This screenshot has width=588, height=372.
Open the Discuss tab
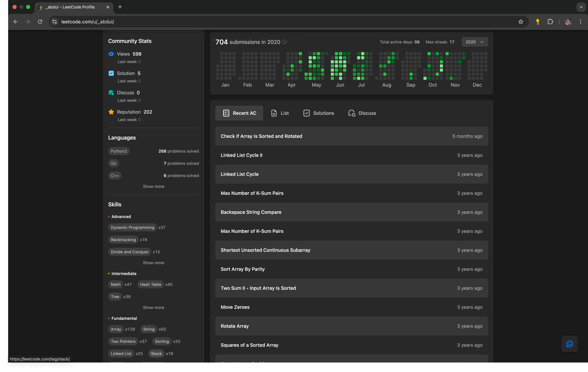click(x=362, y=113)
